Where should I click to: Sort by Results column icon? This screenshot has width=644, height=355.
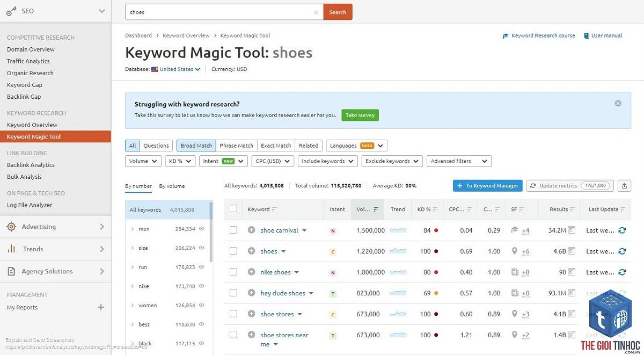[573, 209]
